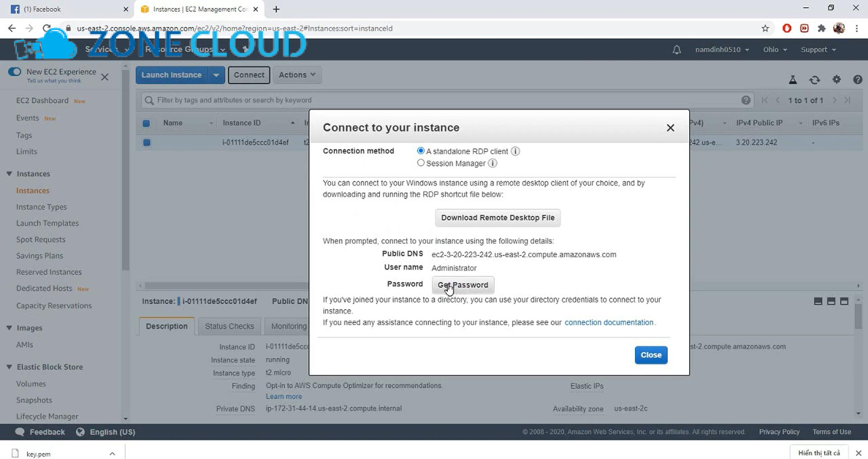Select the Session Manager connection method
The image size is (868, 459).
(421, 163)
